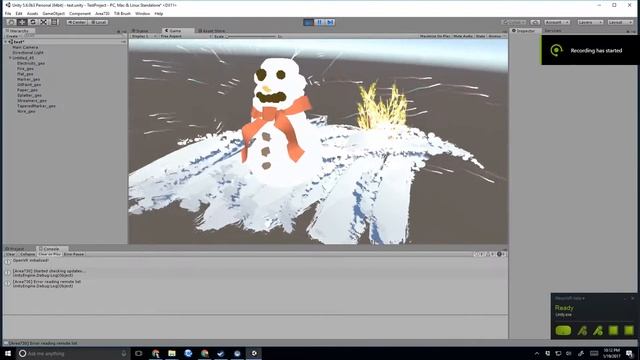Click the Step frame button
Screen dimensions: 640x360
(330, 22)
